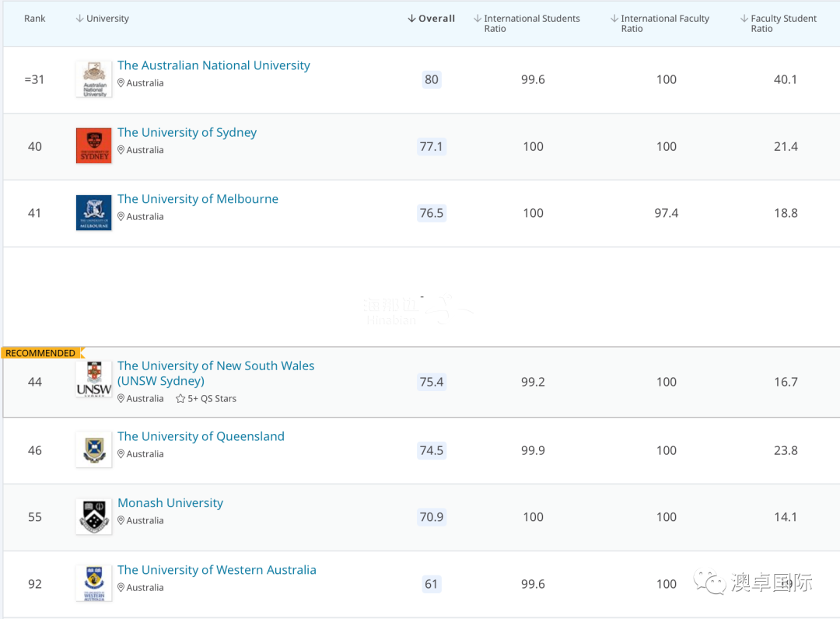Click the location pin under Monash University
The image size is (840, 619).
[121, 520]
